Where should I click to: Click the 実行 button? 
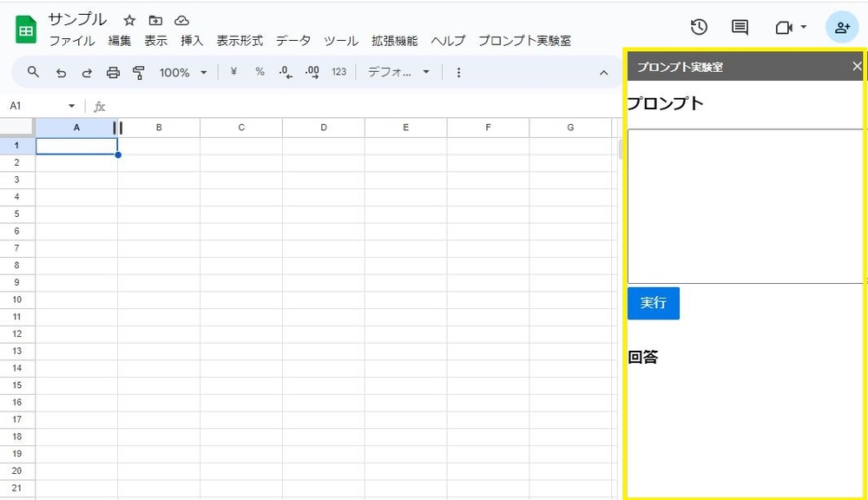654,303
